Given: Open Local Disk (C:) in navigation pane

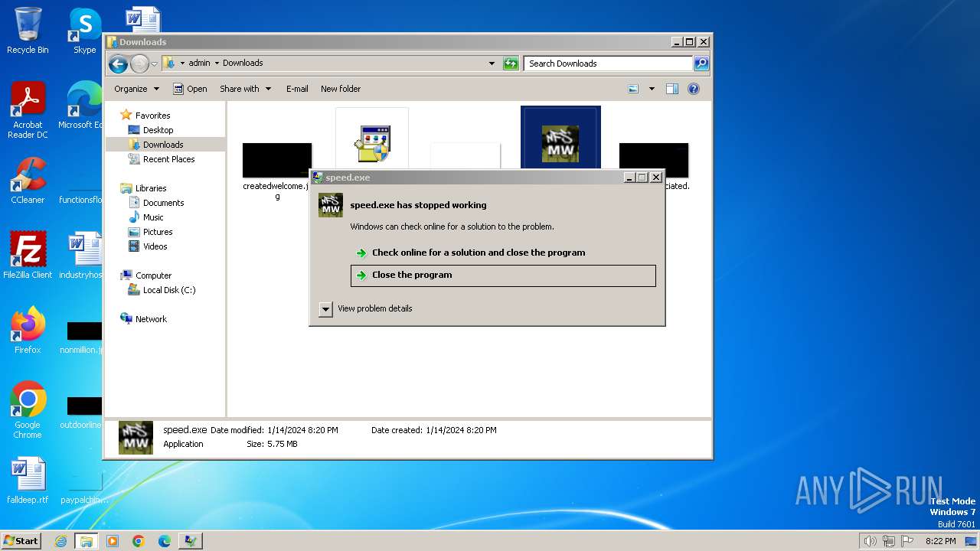Looking at the screenshot, I should 169,290.
